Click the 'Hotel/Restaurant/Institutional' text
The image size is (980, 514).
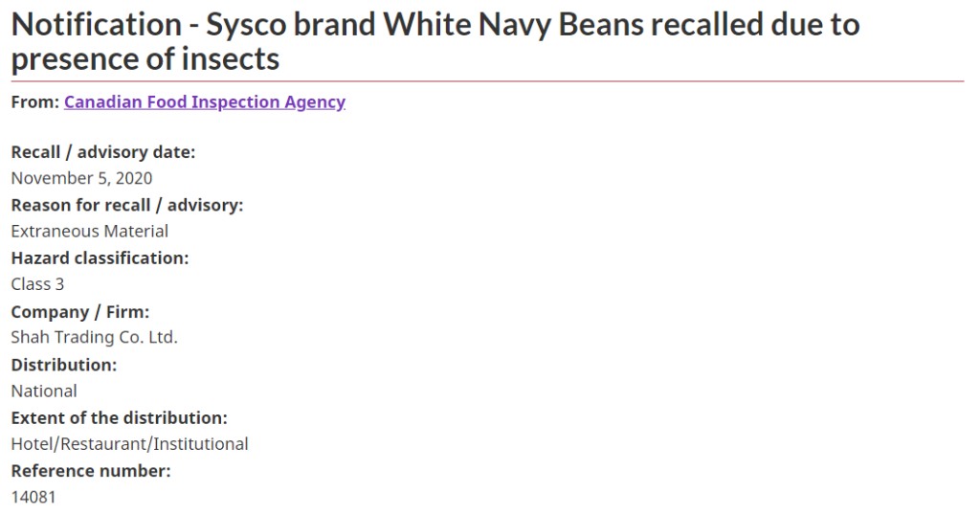129,444
